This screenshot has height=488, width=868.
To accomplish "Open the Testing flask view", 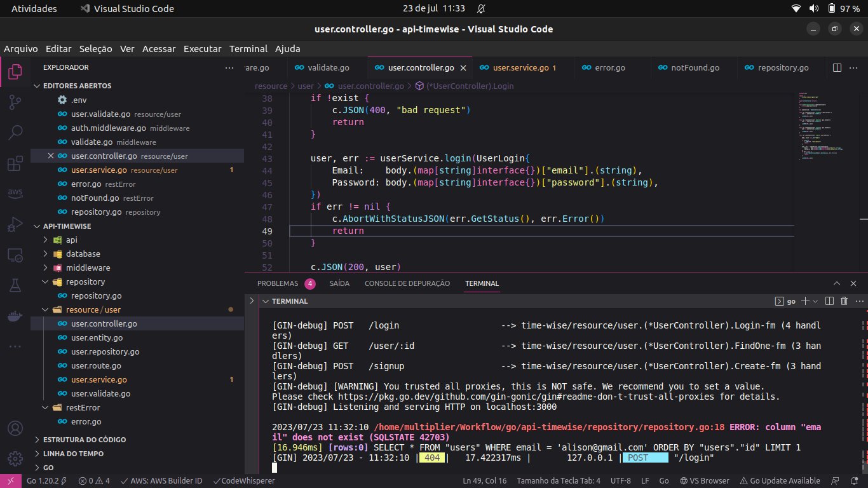I will pos(15,285).
